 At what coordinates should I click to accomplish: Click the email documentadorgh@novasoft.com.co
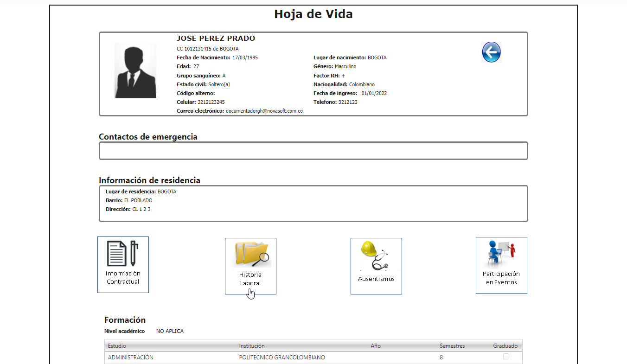click(x=263, y=111)
